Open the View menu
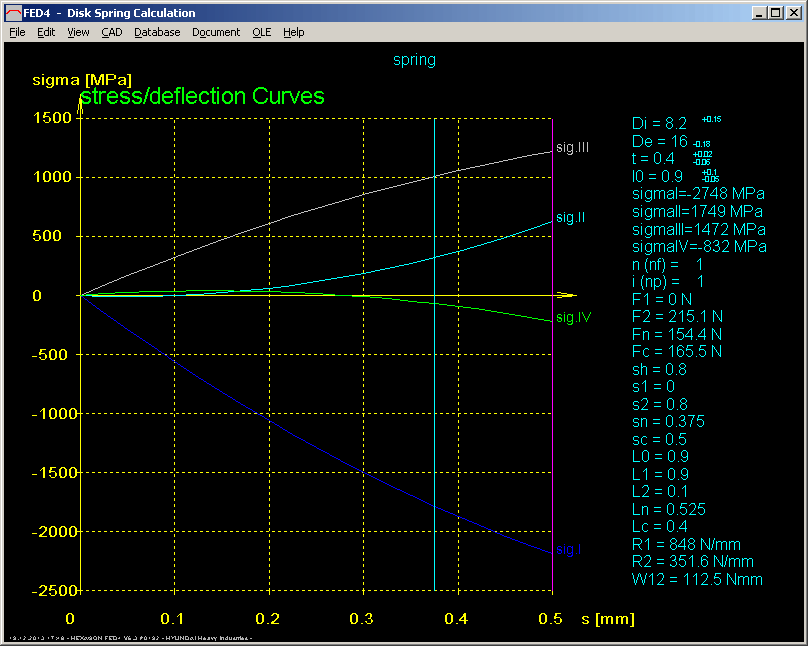The height and width of the screenshot is (646, 808). [x=78, y=32]
